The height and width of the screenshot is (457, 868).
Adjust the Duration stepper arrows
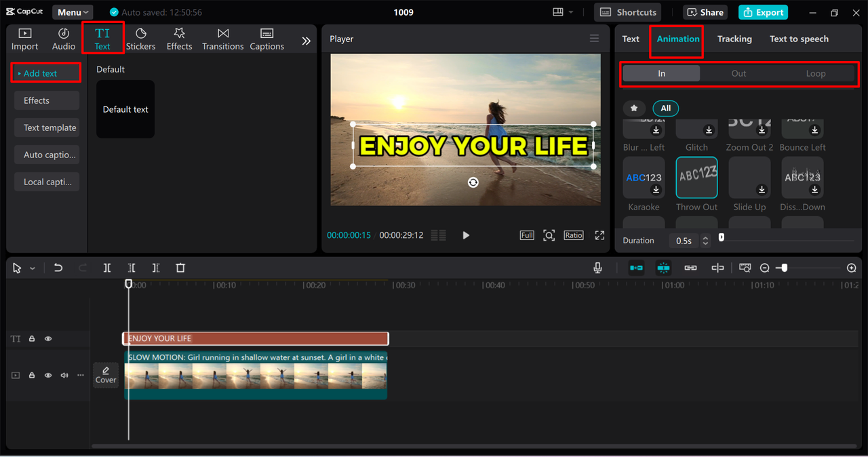pos(705,241)
